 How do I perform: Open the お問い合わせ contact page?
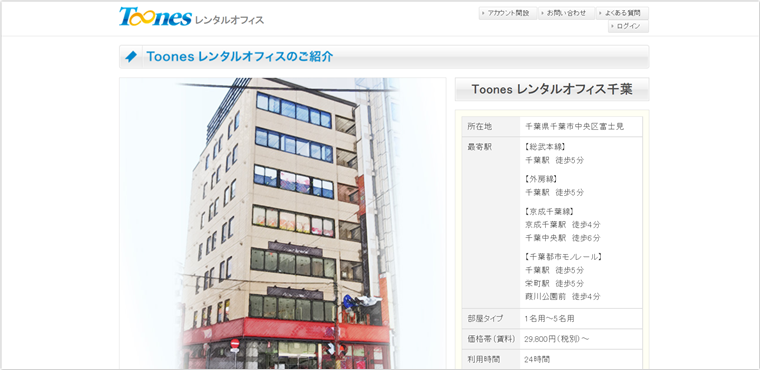(566, 13)
